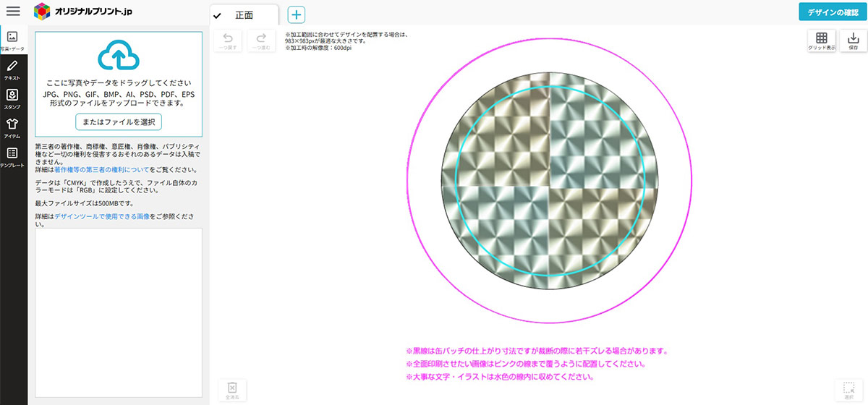Select the 写真・データ sidebar icon
The image size is (868, 405).
coord(12,39)
